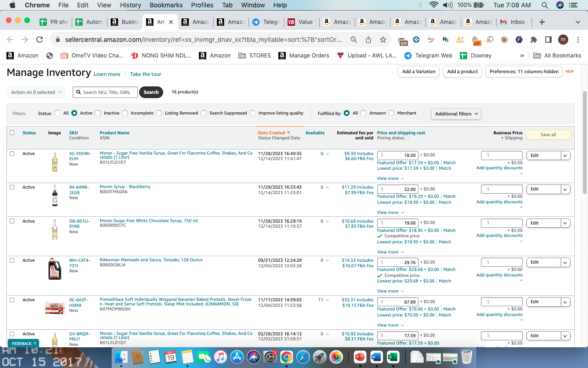The width and height of the screenshot is (588, 368).
Task: Focus the Search SKU, Title, ISBN field
Action: point(105,92)
